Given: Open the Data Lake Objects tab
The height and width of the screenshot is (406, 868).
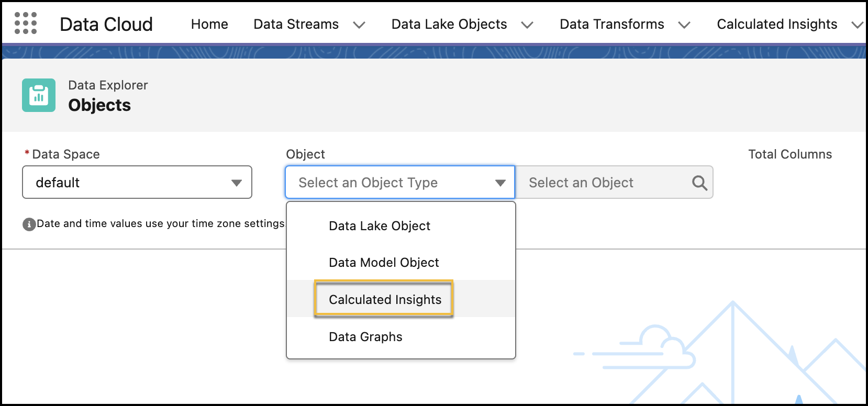Looking at the screenshot, I should point(449,24).
